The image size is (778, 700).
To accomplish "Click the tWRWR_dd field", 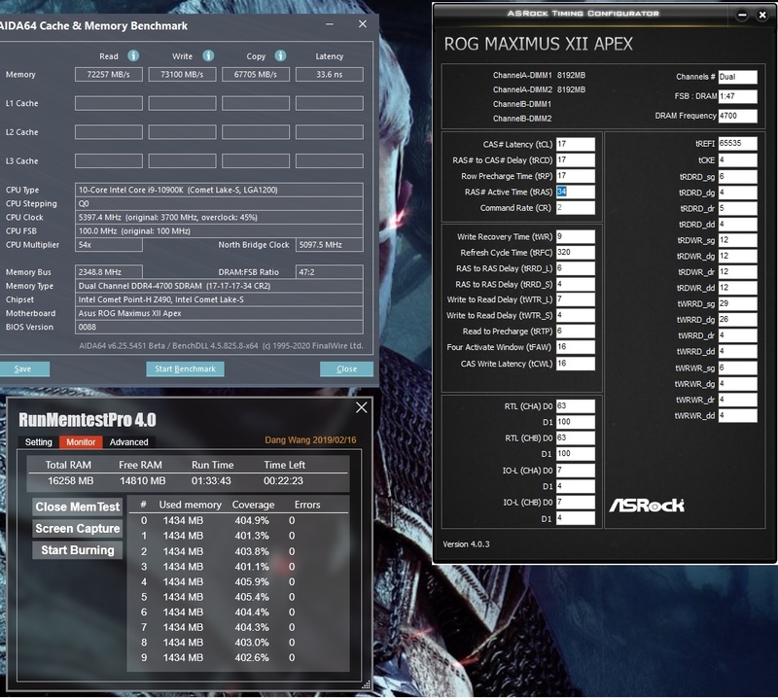I will (737, 415).
